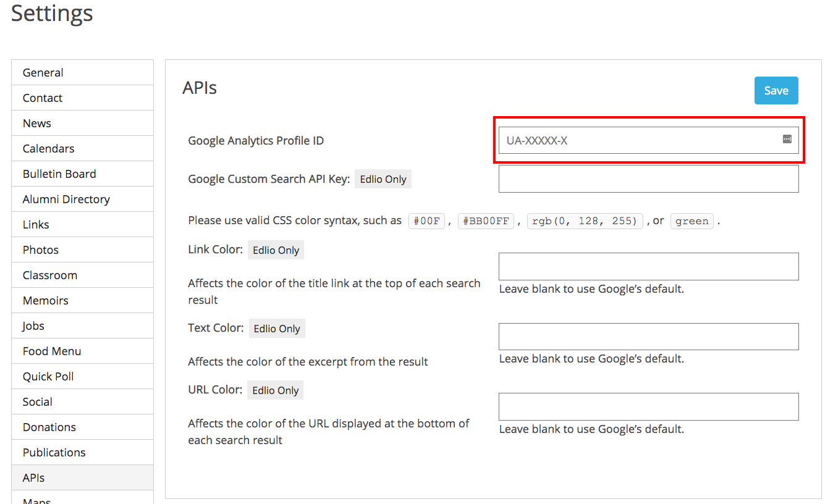Click the password manager icon in Analytics field

point(787,140)
